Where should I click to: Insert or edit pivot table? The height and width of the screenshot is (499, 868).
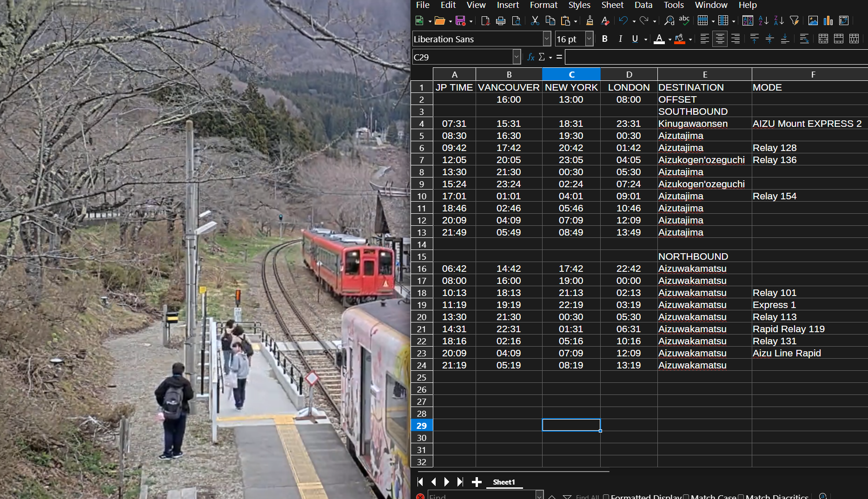(844, 20)
